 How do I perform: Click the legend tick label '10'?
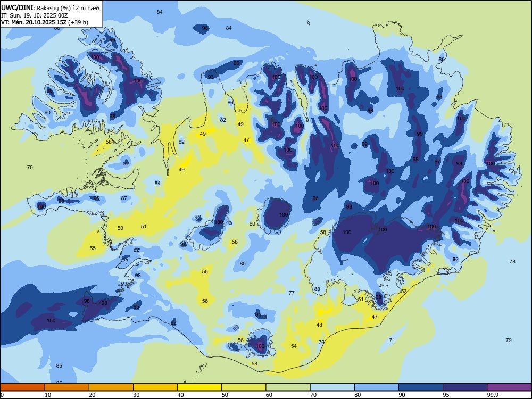tap(48, 395)
